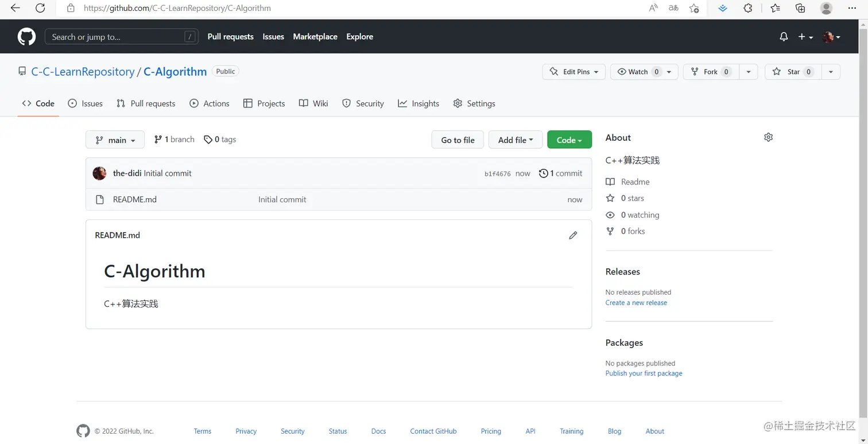Go to Explore in the top navigation
Viewport: 868px width, 444px height.
pyautogui.click(x=360, y=37)
